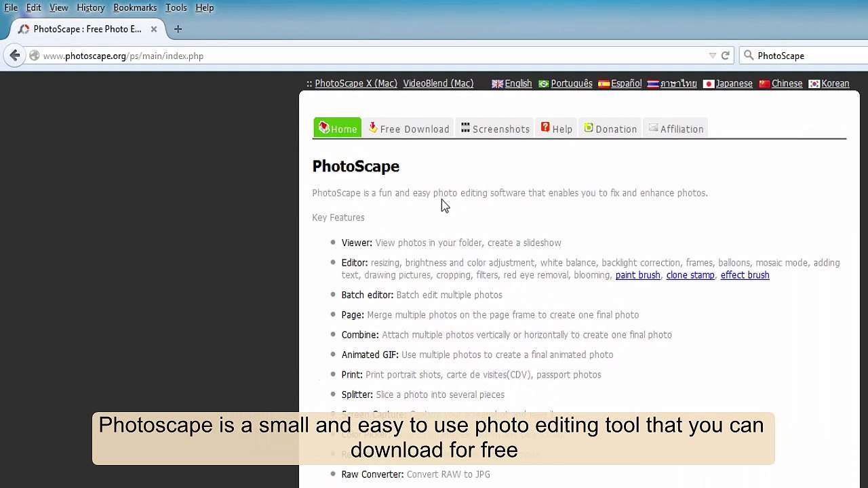Viewport: 868px width, 488px height.
Task: Follow the paint brush link
Action: (637, 275)
